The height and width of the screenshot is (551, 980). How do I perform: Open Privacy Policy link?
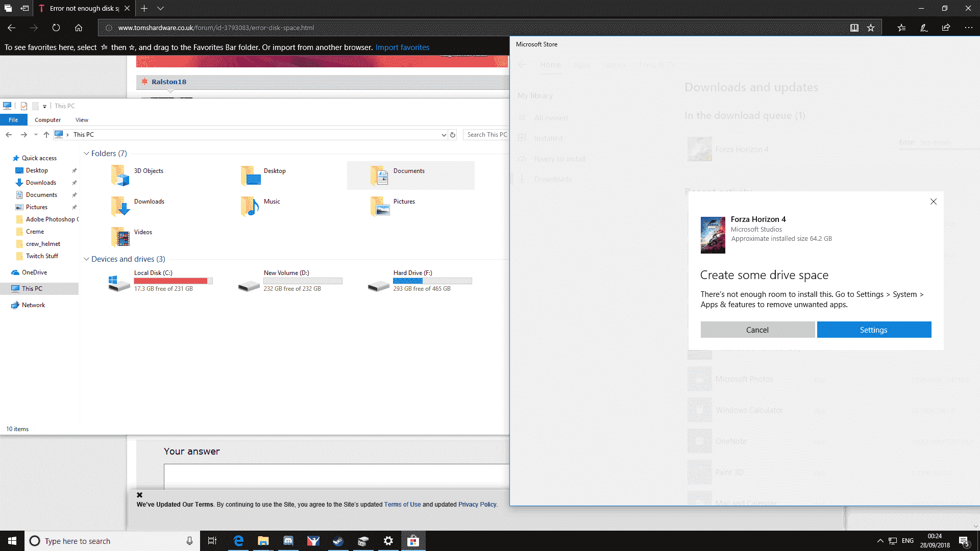coord(477,505)
